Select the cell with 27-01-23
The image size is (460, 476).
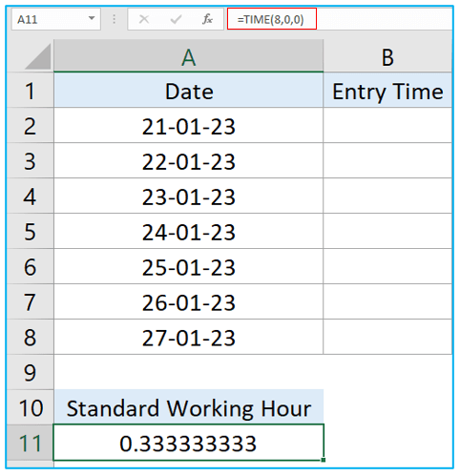189,337
